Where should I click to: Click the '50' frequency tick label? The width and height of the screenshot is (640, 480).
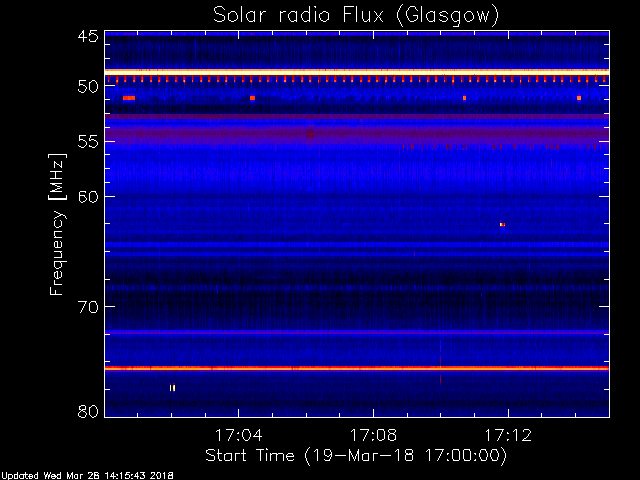[x=88, y=86]
